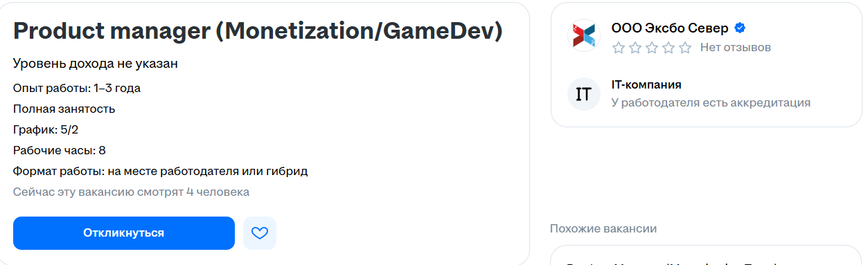Image resolution: width=868 pixels, height=265 pixels.
Task: Select the second rating star
Action: click(635, 48)
